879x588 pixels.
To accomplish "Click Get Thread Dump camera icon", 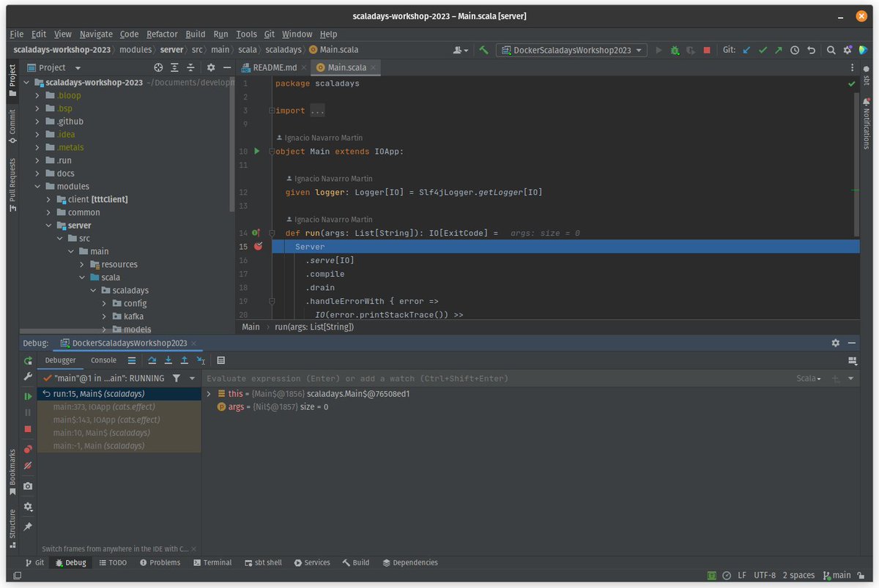I will [x=28, y=485].
